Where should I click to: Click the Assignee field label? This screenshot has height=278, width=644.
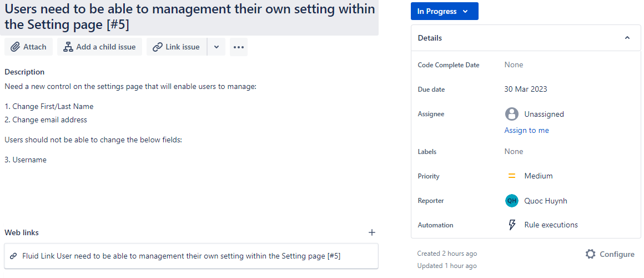pos(431,114)
